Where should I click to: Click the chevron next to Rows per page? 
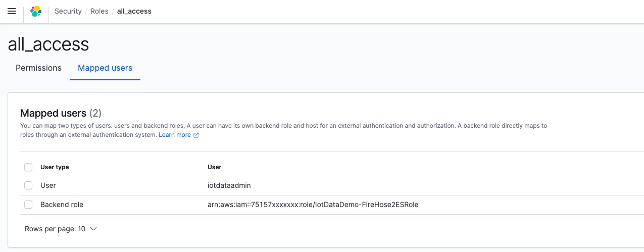[x=93, y=229]
